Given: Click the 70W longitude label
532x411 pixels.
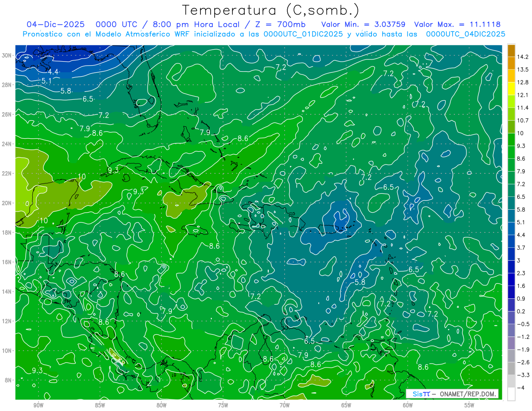Looking at the screenshot, I should (x=285, y=405).
